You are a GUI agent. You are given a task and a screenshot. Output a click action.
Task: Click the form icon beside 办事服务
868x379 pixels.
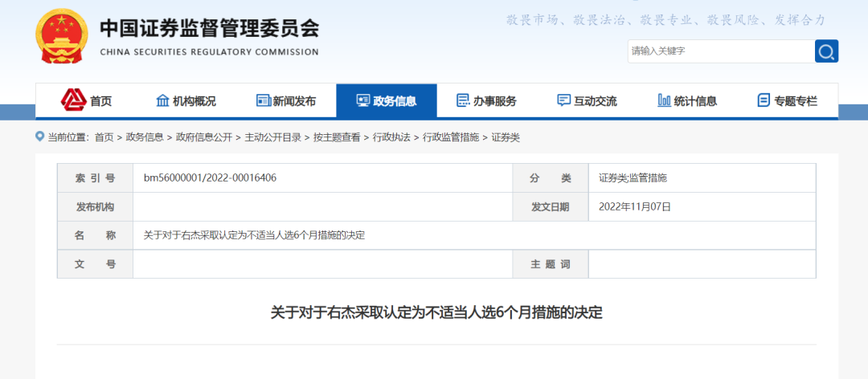click(x=463, y=100)
